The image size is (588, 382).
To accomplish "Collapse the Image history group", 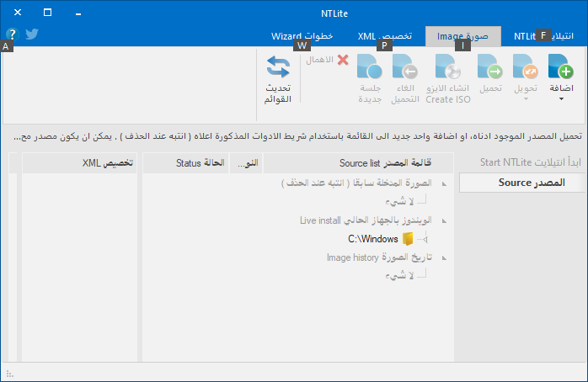I will [445, 258].
